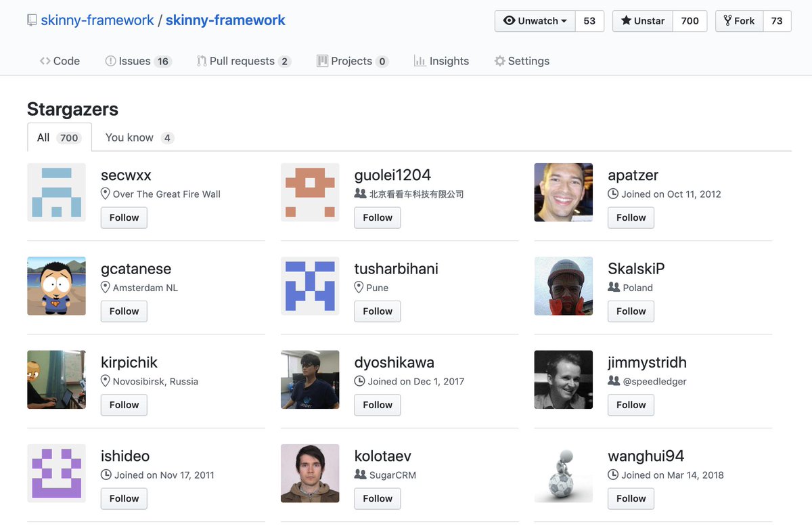Open the kirpichik profile link
The width and height of the screenshot is (812, 526).
(129, 362)
